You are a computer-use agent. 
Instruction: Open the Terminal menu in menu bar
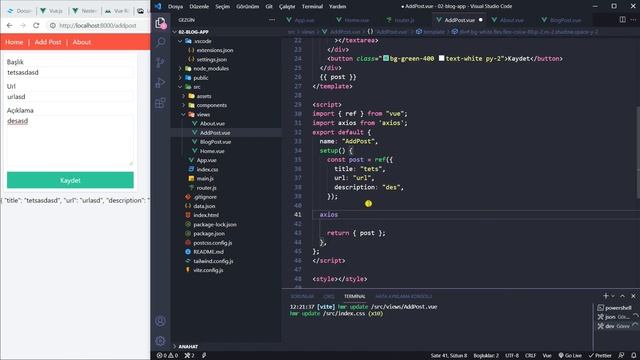pos(312,6)
